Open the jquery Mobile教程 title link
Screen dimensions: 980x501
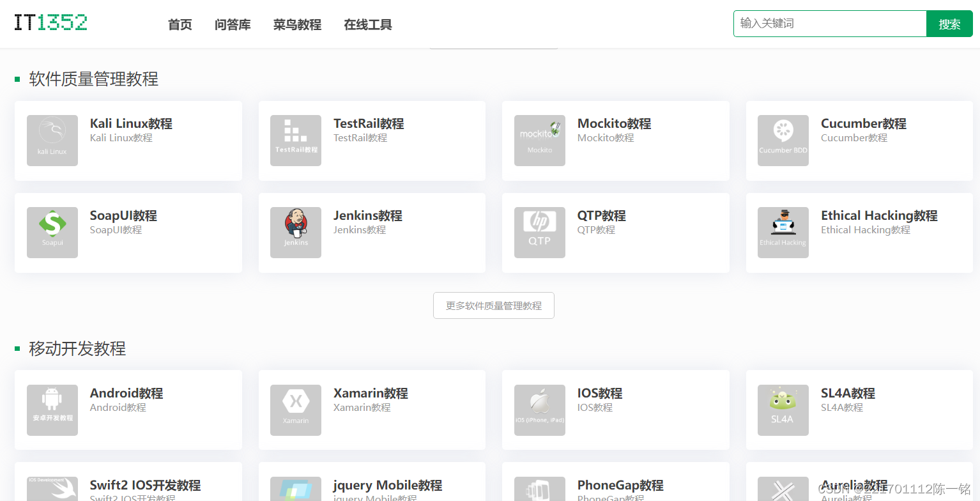(x=388, y=485)
